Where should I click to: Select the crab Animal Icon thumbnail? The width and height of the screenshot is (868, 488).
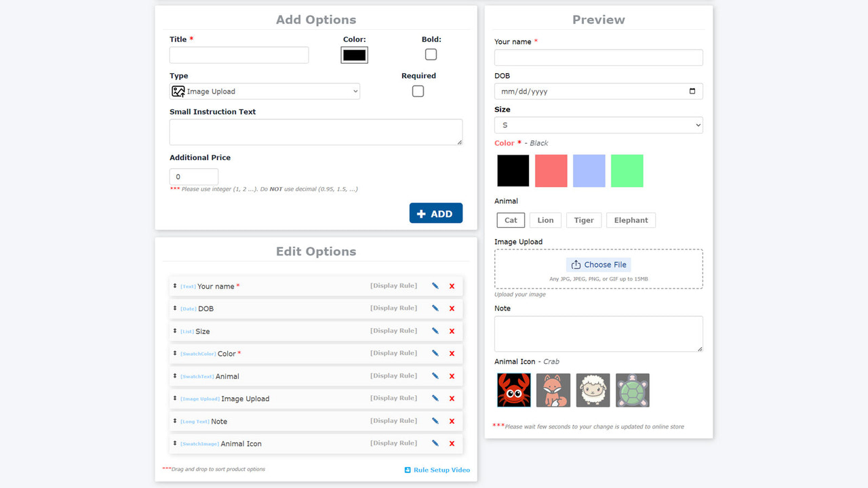coord(513,390)
